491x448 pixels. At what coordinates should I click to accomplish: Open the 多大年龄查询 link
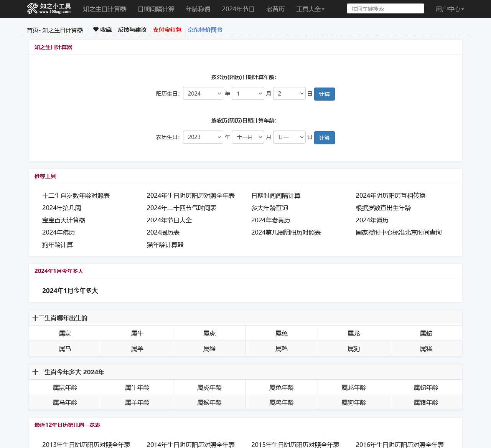(x=270, y=208)
